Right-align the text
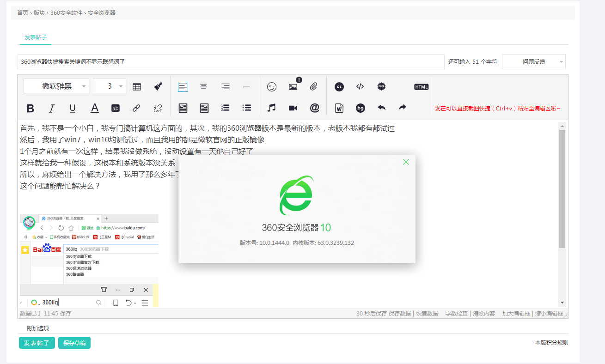The height and width of the screenshot is (364, 605). pos(226,86)
